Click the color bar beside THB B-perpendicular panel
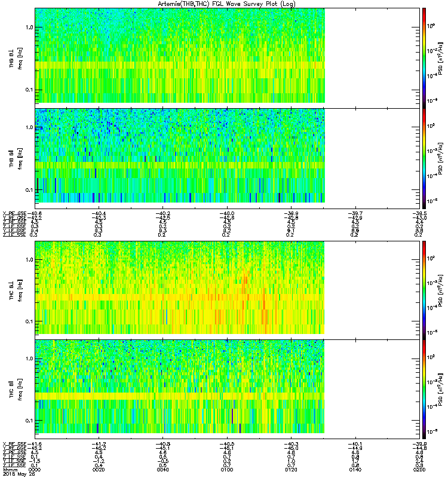The width and height of the screenshot is (448, 478). pyautogui.click(x=424, y=58)
